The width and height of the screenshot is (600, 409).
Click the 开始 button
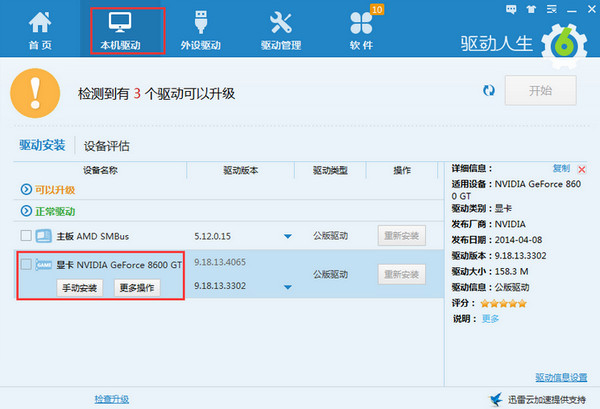coord(540,91)
